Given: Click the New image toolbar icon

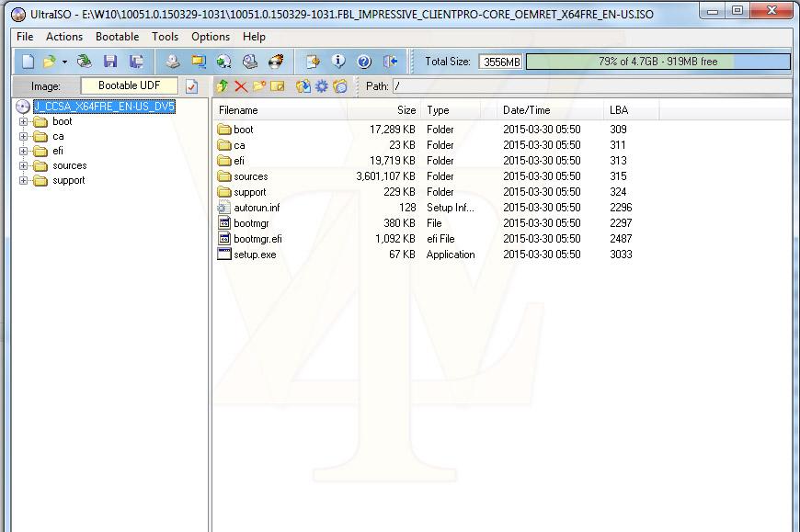Looking at the screenshot, I should point(28,62).
